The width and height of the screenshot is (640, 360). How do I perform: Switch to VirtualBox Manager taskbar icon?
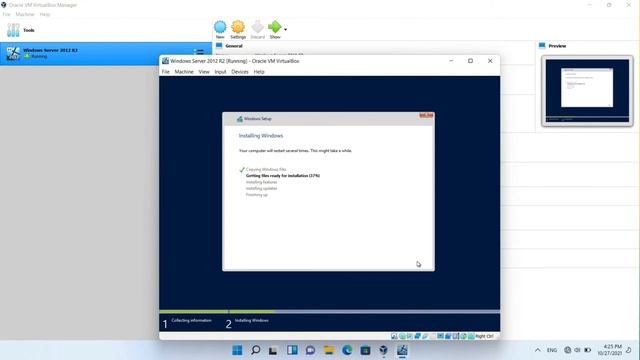(383, 350)
